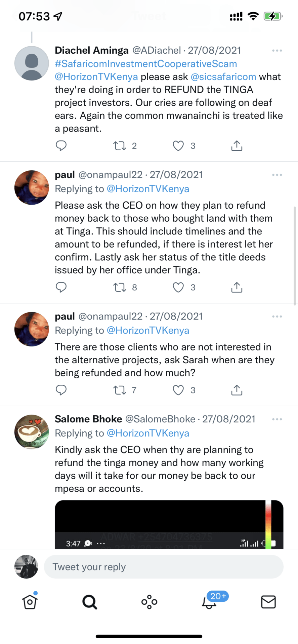Share Diachel Aminga's tweet

tap(237, 146)
